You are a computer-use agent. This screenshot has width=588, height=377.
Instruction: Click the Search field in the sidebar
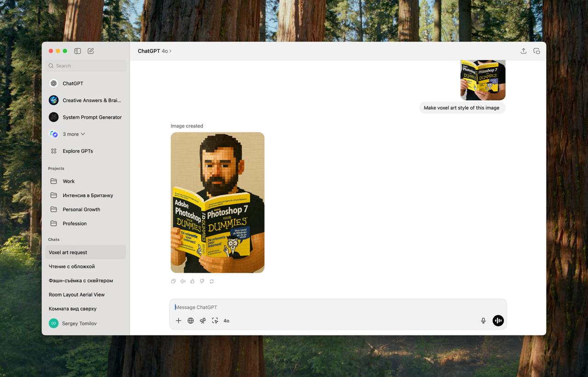(x=85, y=66)
